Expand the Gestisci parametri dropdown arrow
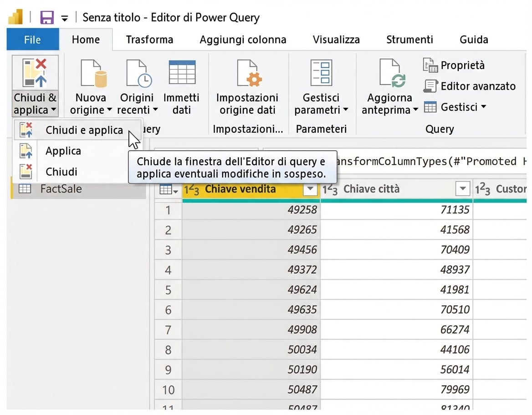The image size is (532, 415). (345, 110)
